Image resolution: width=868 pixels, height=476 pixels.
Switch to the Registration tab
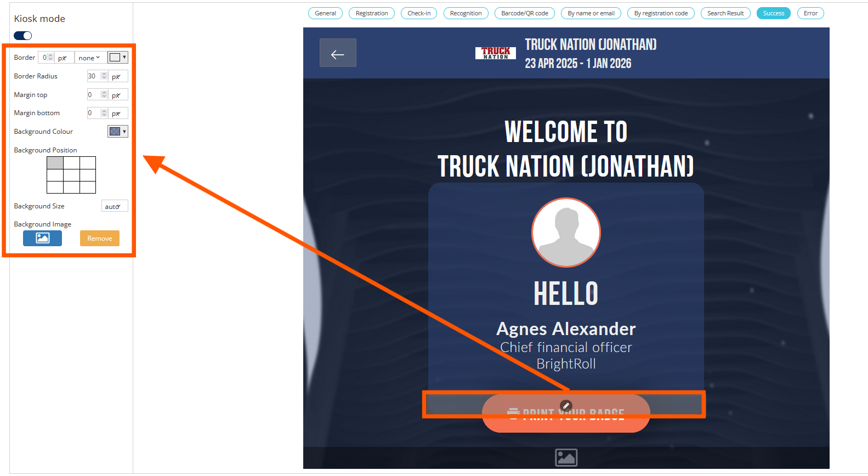pos(371,13)
